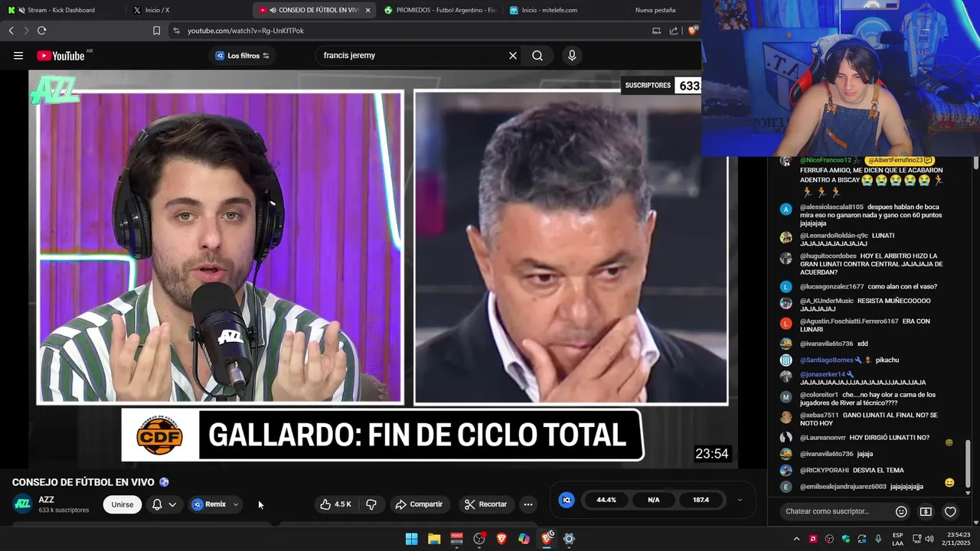Expand the Remix dropdown arrow
The width and height of the screenshot is (980, 551).
tap(236, 504)
